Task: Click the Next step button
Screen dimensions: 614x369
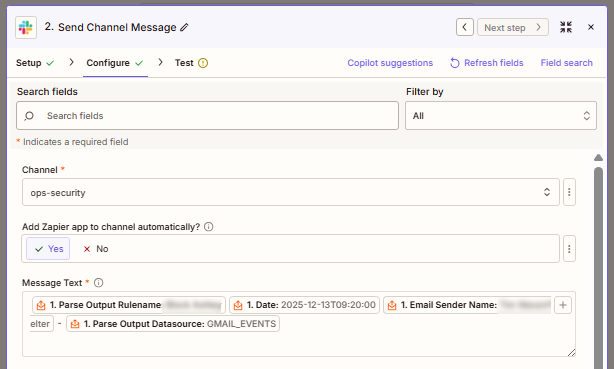Action: pos(513,27)
